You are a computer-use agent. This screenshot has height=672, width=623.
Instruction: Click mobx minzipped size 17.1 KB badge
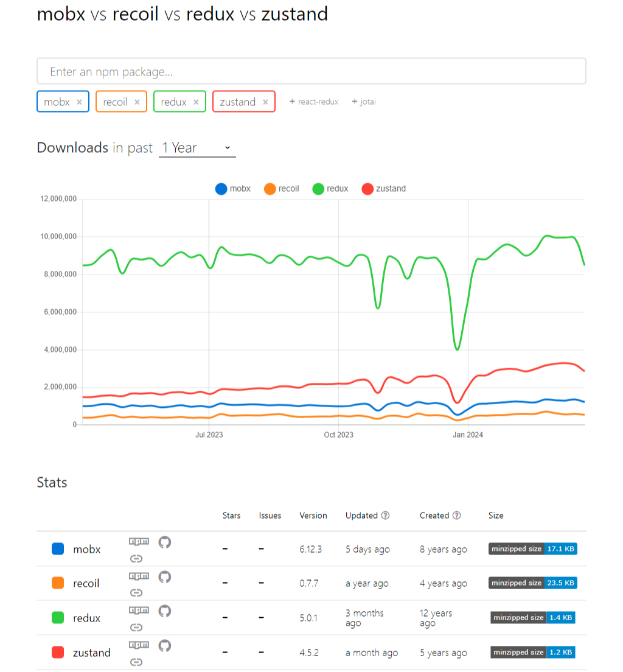[532, 549]
